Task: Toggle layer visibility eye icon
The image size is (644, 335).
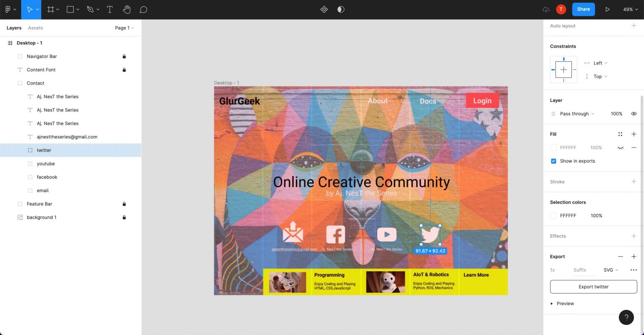Action: point(634,114)
